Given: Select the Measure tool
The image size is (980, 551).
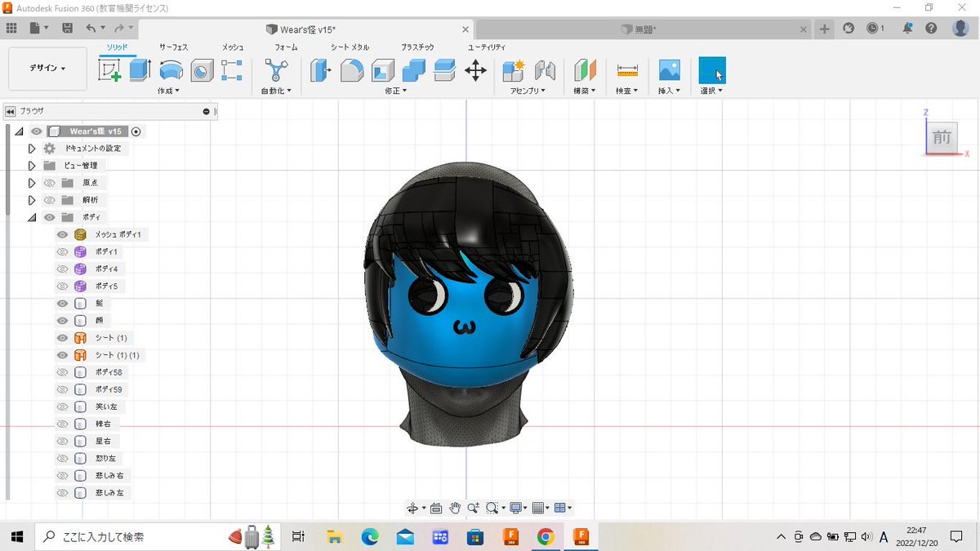Looking at the screenshot, I should click(627, 71).
